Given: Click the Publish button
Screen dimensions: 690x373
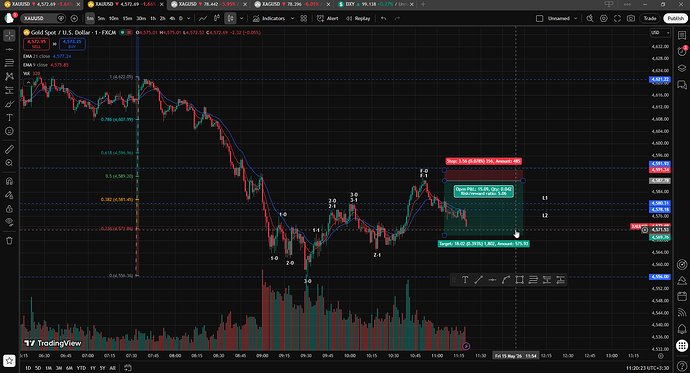Looking at the screenshot, I should coord(675,18).
